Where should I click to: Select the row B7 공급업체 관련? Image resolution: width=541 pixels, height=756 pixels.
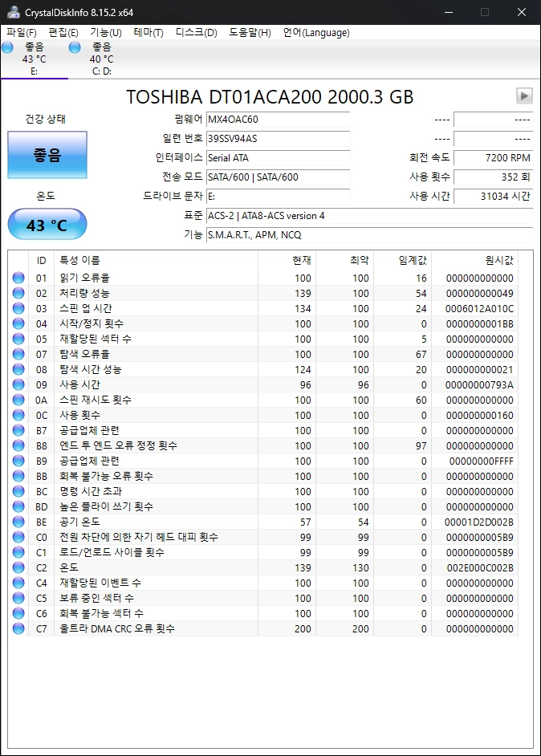263,430
